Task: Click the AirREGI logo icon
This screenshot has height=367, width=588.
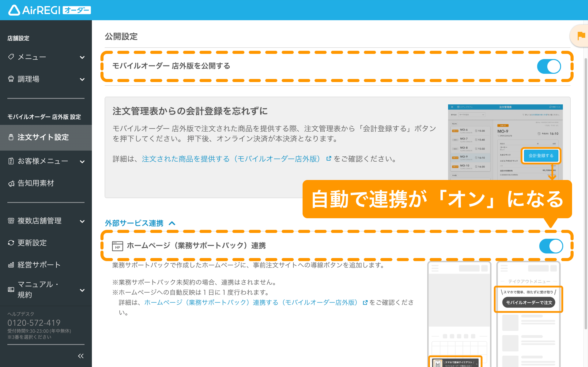Action: [x=14, y=10]
